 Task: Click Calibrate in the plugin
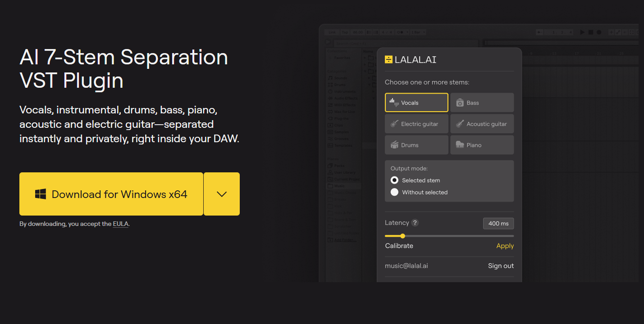(x=399, y=246)
